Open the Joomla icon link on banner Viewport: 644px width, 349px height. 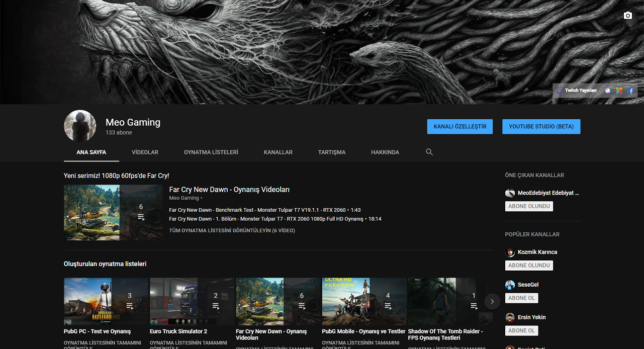pyautogui.click(x=619, y=91)
